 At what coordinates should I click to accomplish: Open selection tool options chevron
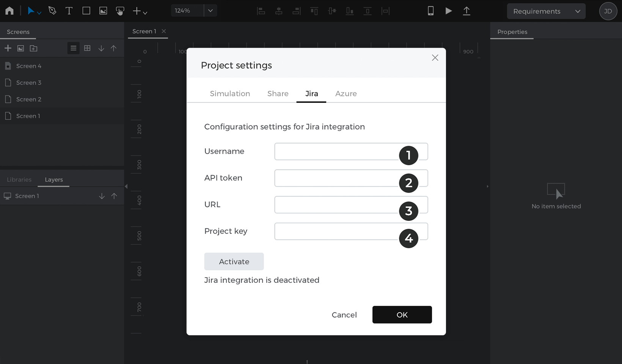coord(39,13)
